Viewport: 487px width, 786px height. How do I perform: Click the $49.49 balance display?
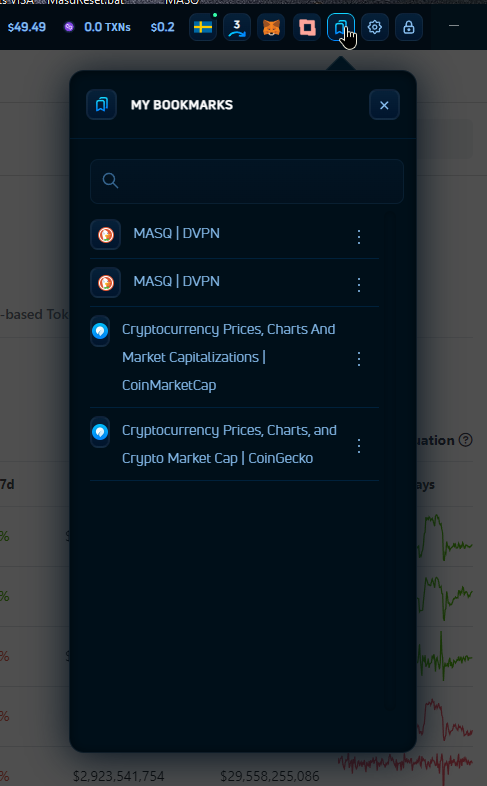pos(27,27)
